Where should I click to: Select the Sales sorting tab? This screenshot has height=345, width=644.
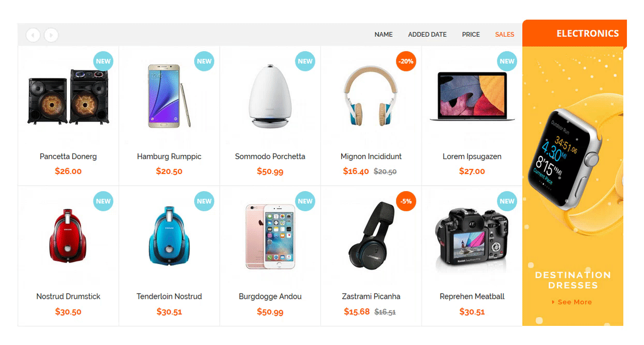point(505,35)
